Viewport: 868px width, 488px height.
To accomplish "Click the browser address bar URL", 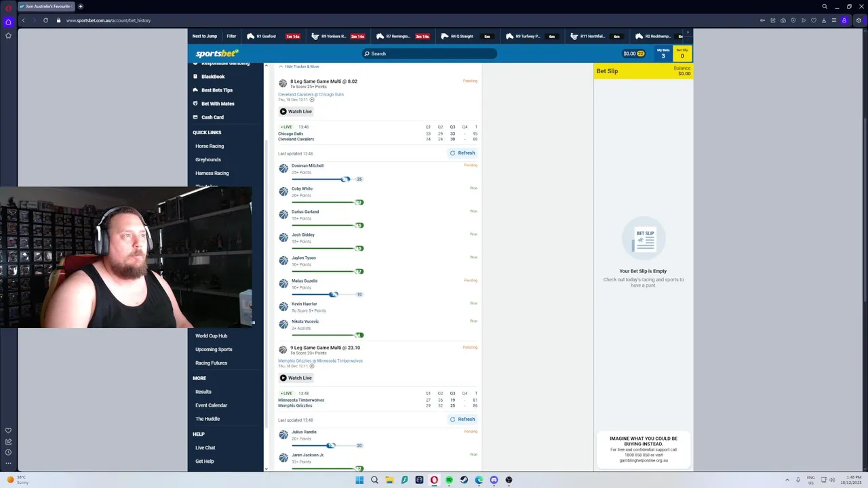I will point(108,20).
